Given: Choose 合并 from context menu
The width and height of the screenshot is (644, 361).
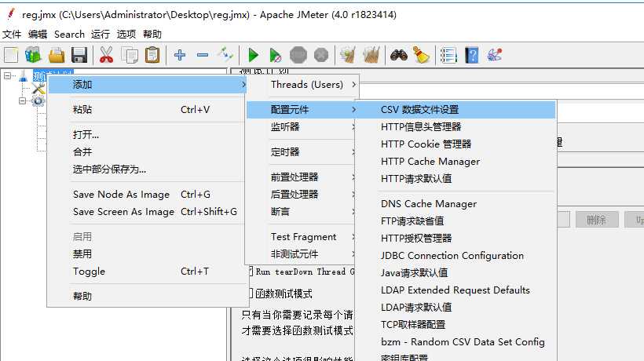Looking at the screenshot, I should point(147,151).
